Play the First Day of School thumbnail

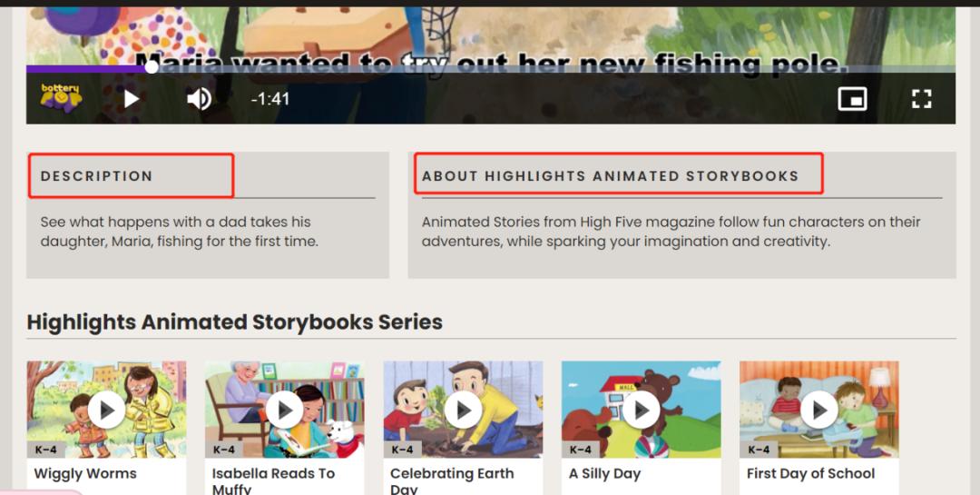coord(819,410)
